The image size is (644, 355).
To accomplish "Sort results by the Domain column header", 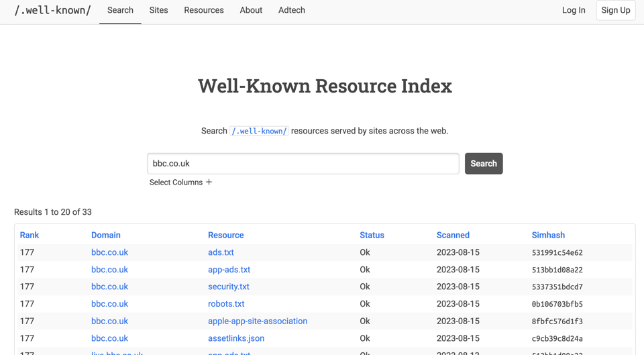I will coord(106,235).
